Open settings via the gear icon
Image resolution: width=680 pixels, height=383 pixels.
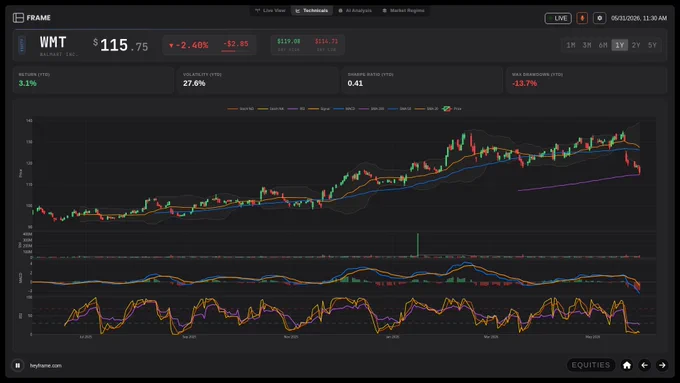tap(599, 18)
